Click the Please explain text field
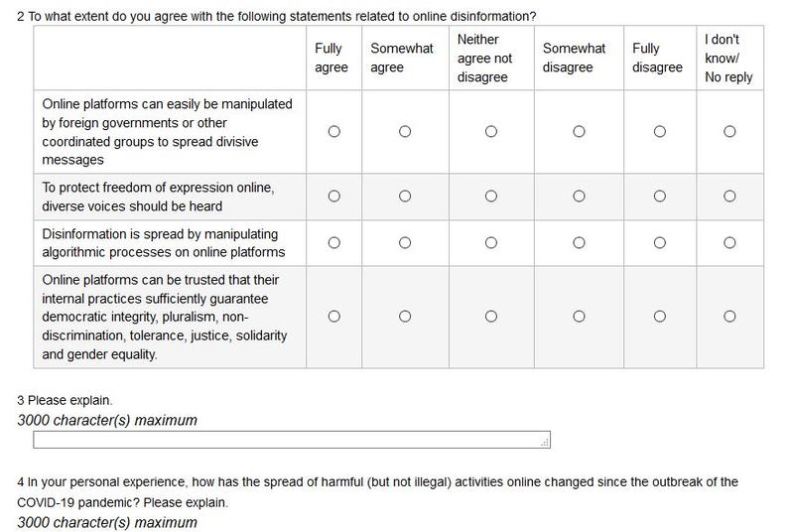 292,439
